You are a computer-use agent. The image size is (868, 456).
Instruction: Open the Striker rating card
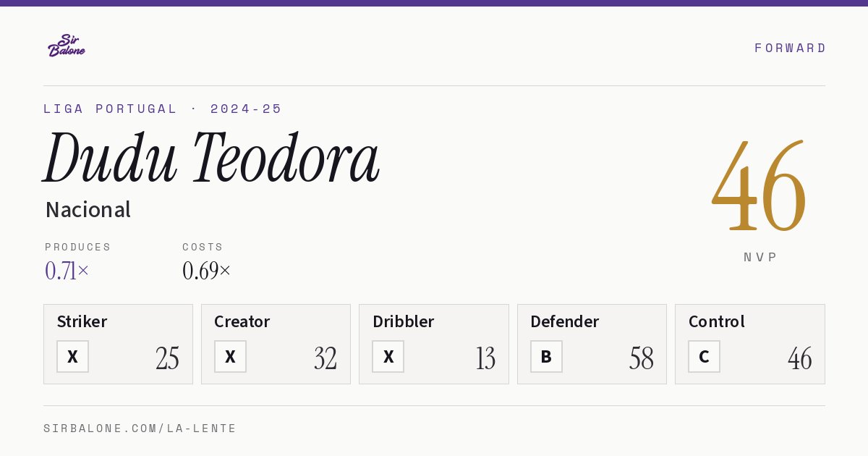(x=118, y=344)
